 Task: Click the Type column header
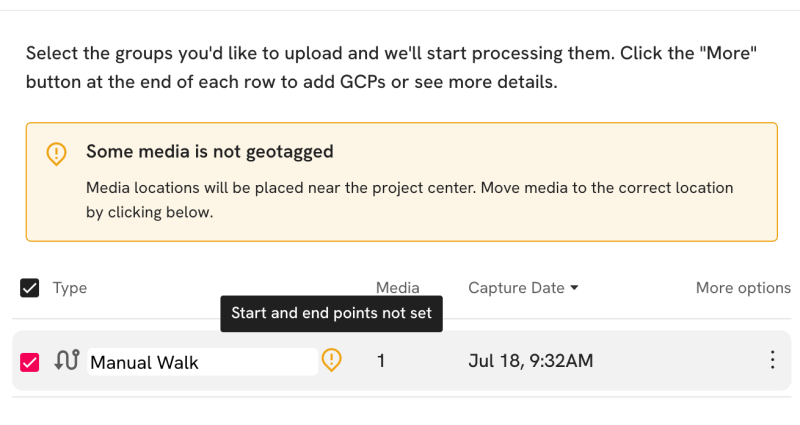[70, 288]
